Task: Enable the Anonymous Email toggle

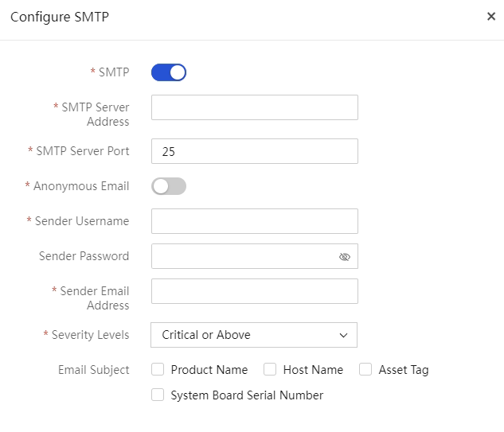Action: tap(169, 186)
